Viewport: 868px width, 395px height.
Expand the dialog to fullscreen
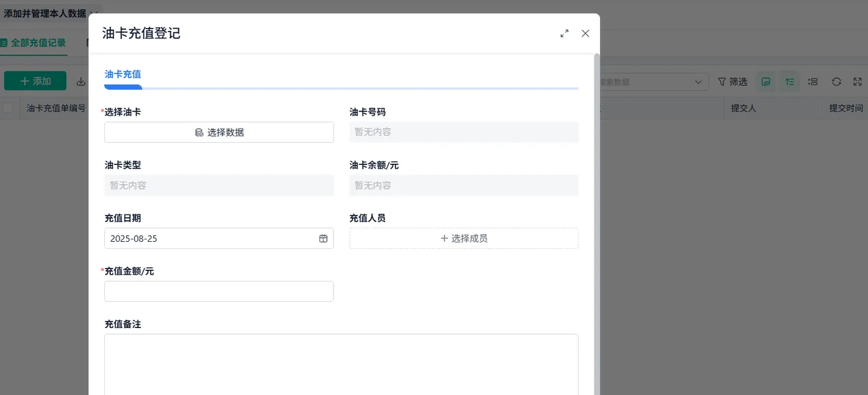click(564, 33)
